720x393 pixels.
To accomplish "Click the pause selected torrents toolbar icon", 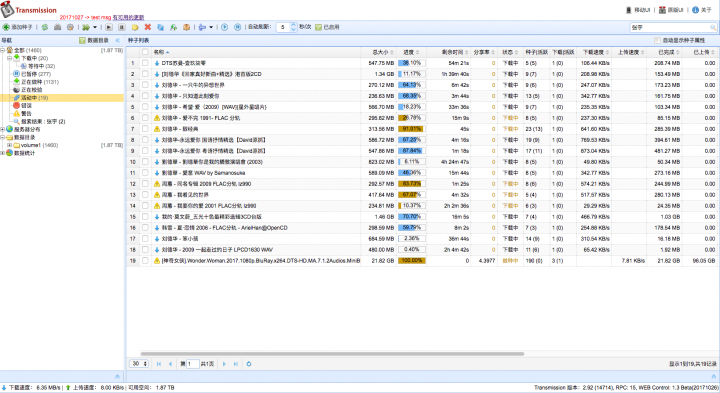I will tap(122, 27).
